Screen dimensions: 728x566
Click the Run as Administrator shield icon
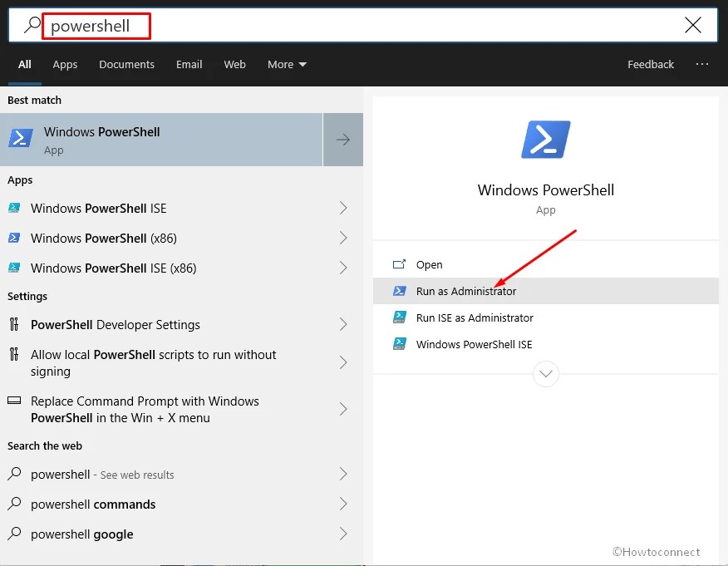point(401,291)
